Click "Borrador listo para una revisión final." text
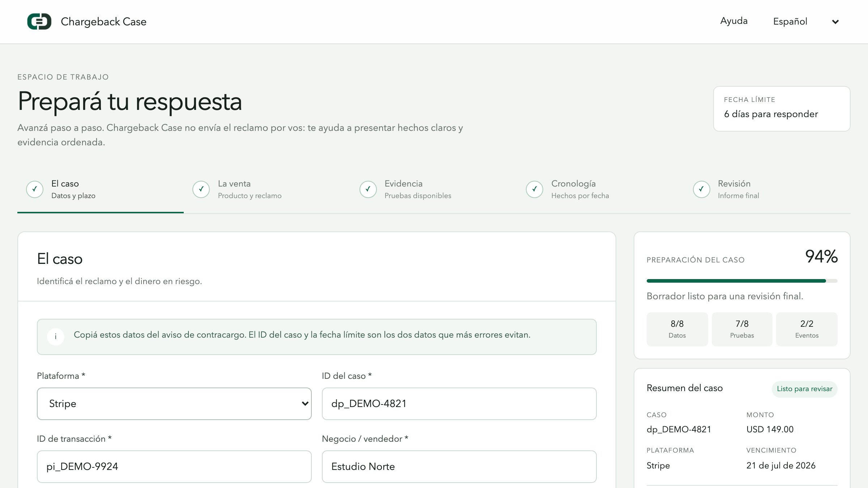The image size is (868, 488). [x=725, y=296]
